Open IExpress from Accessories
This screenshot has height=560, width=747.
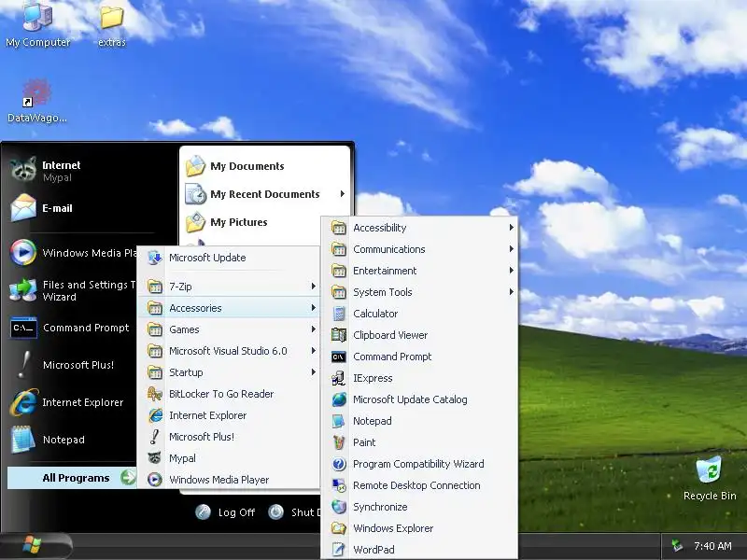point(419,378)
